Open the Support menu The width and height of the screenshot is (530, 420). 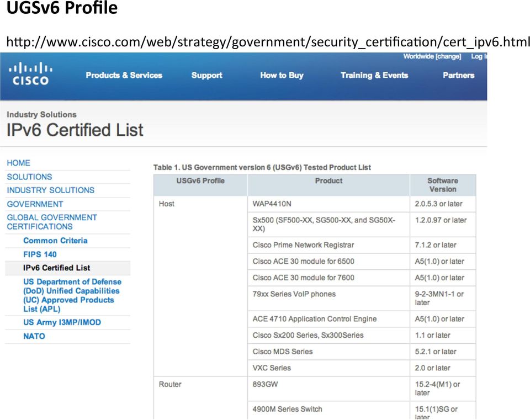[x=207, y=76]
